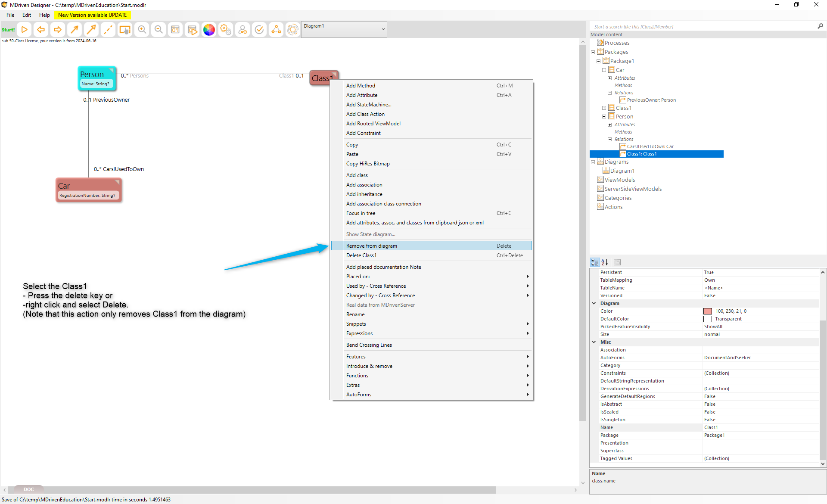Click the gears settings toolbar icon

coord(226,30)
